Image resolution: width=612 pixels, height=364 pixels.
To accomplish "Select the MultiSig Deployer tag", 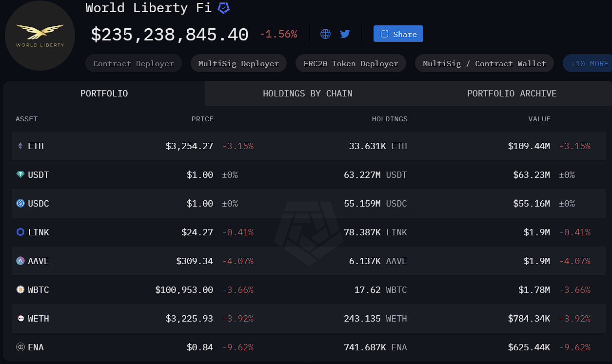I will click(x=238, y=63).
